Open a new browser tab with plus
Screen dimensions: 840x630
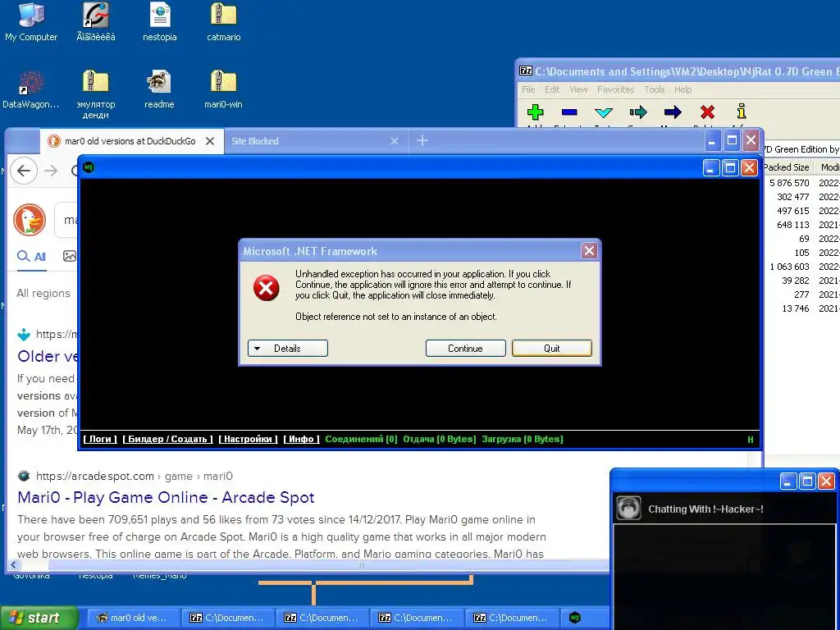tap(422, 141)
